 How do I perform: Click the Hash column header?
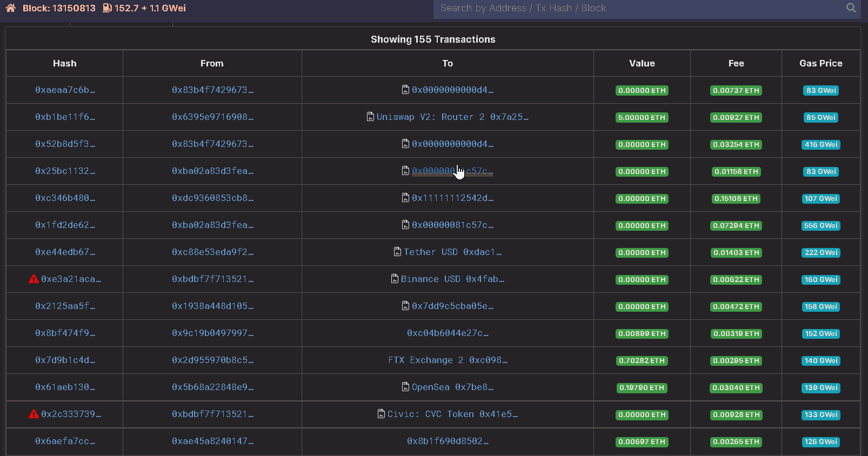point(65,63)
